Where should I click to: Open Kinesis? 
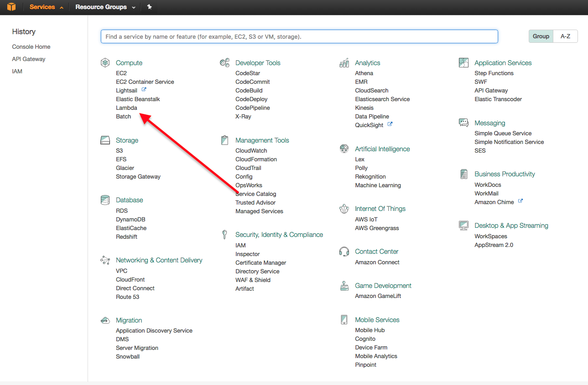(x=364, y=108)
